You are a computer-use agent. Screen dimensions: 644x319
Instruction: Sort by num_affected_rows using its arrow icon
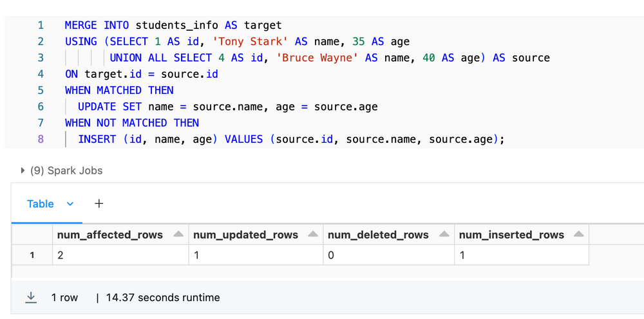click(178, 235)
